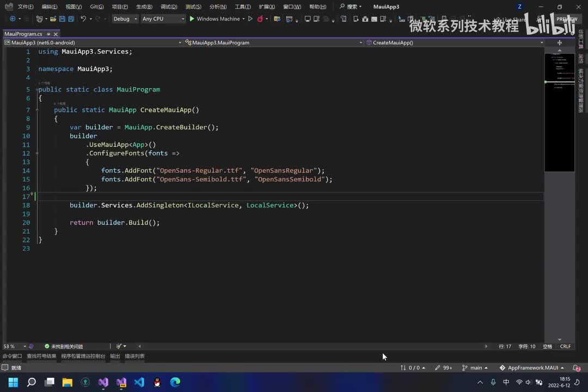Pin the MauiProgram.cs tab
Image resolution: width=588 pixels, height=392 pixels.
pyautogui.click(x=48, y=34)
